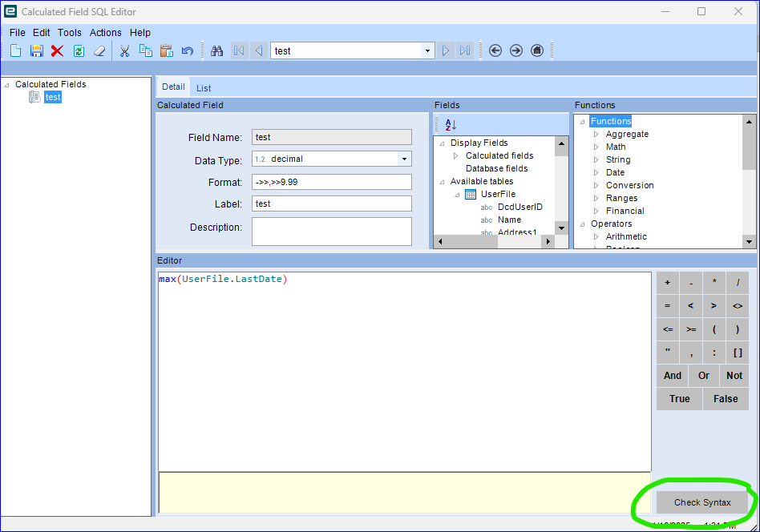
Task: Open the Actions menu
Action: [x=105, y=33]
